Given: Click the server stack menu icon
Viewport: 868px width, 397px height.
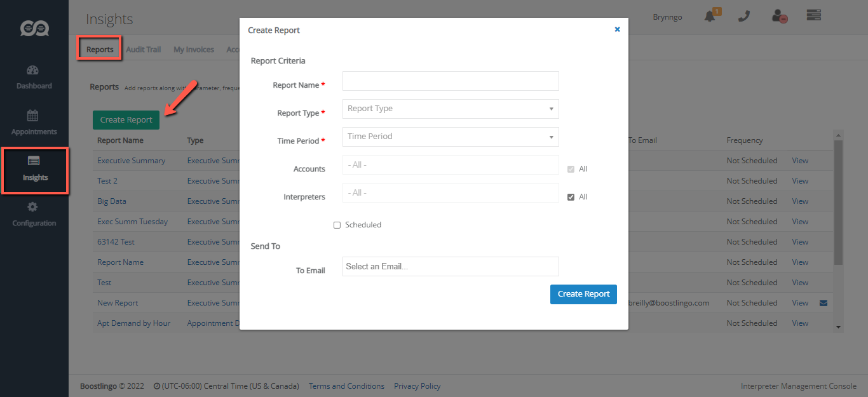Looking at the screenshot, I should 814,16.
